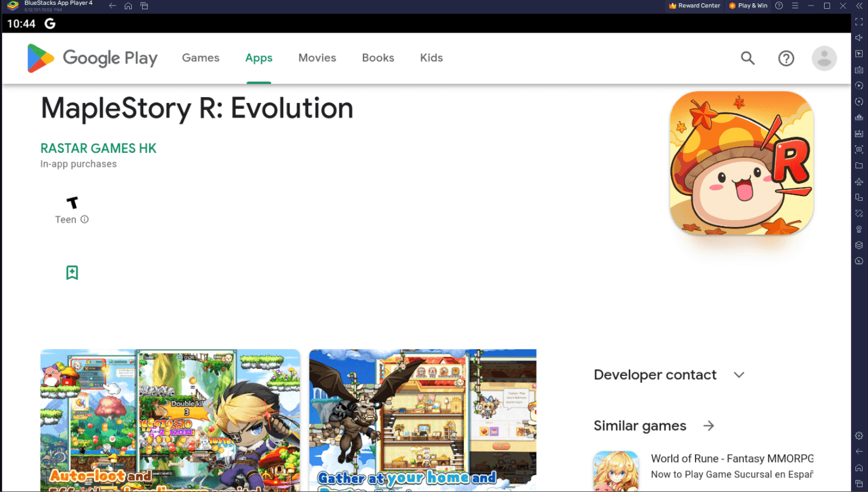
Task: Take a screenshot with sidebar camera icon
Action: [x=859, y=149]
